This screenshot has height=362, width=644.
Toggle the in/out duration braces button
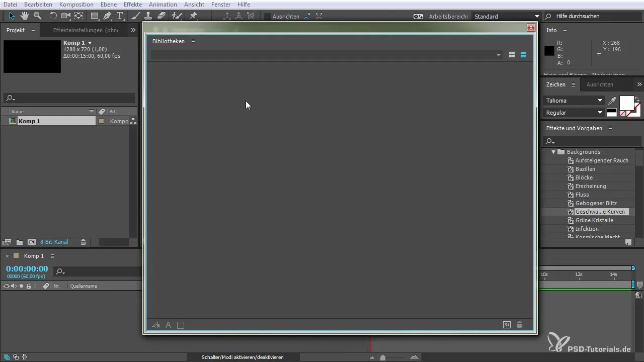click(x=25, y=357)
